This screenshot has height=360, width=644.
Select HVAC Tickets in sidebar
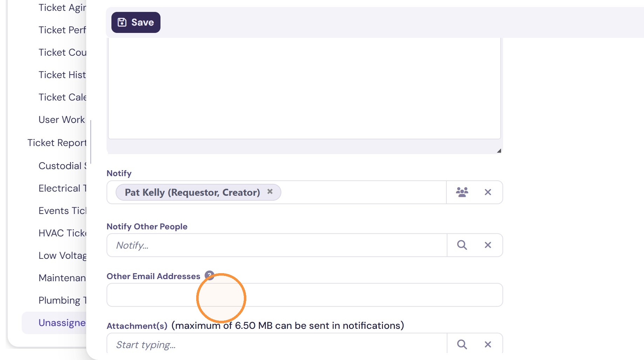click(62, 233)
